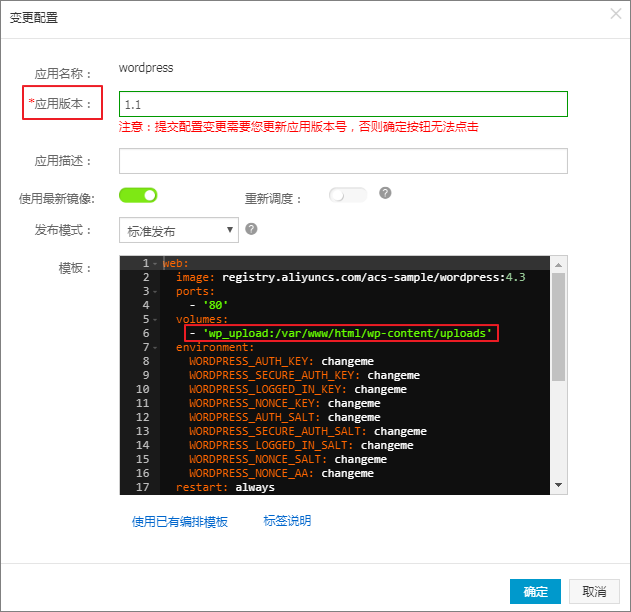
Task: Click the wordpress application name text
Action: coord(146,68)
